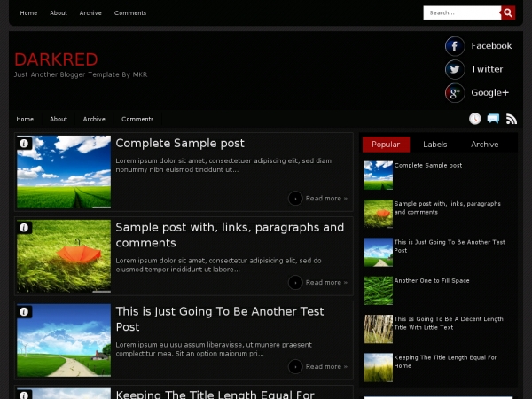The width and height of the screenshot is (532, 399).
Task: Open About in the top menu bar
Action: coord(59,13)
